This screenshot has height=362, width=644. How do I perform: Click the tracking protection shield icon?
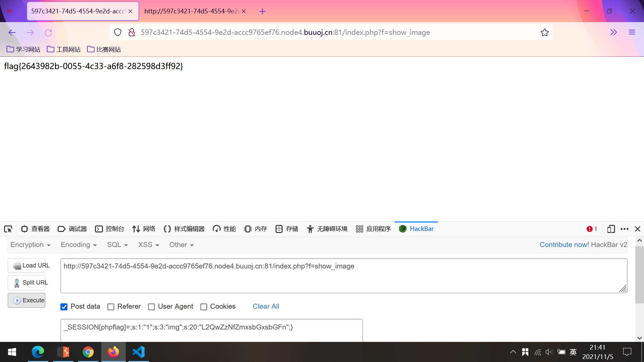(117, 32)
